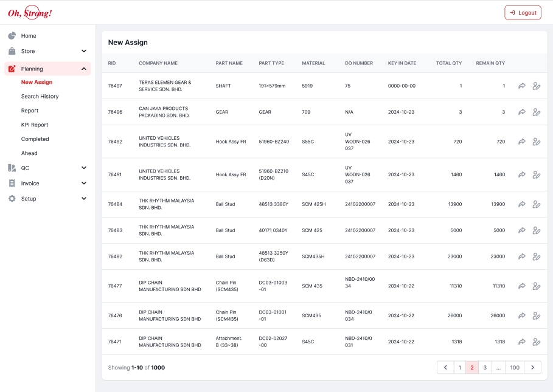Viewport: 553px width, 392px height.
Task: Click the forward arrow icon for RID 76492
Action: point(521,142)
